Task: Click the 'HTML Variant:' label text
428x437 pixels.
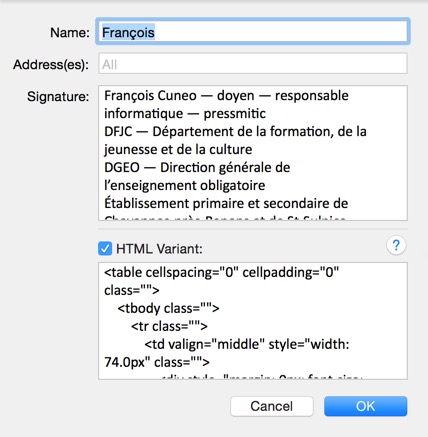Action: (159, 249)
